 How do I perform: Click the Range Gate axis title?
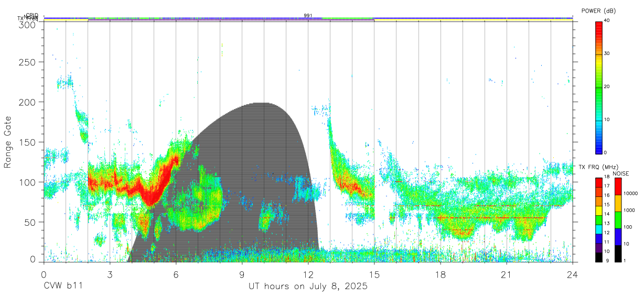[x=8, y=142]
